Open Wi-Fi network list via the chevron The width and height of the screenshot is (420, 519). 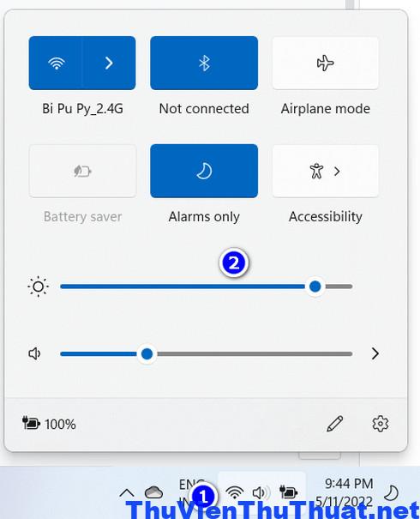point(109,63)
